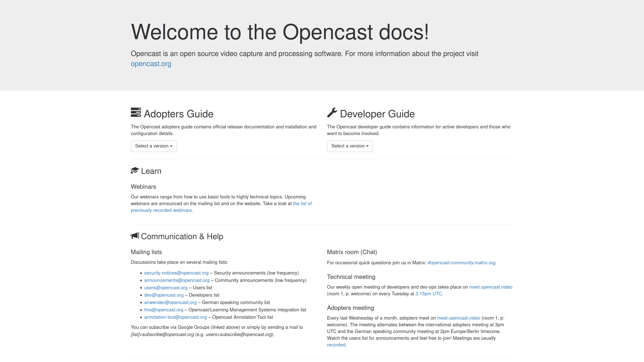Click the Learn graduation cap icon
This screenshot has width=644, height=362.
(135, 171)
